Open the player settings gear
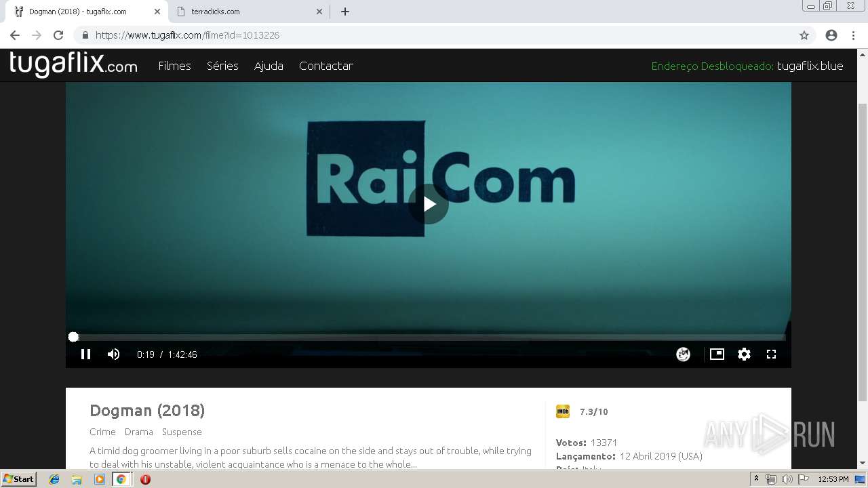868x488 pixels. (744, 354)
